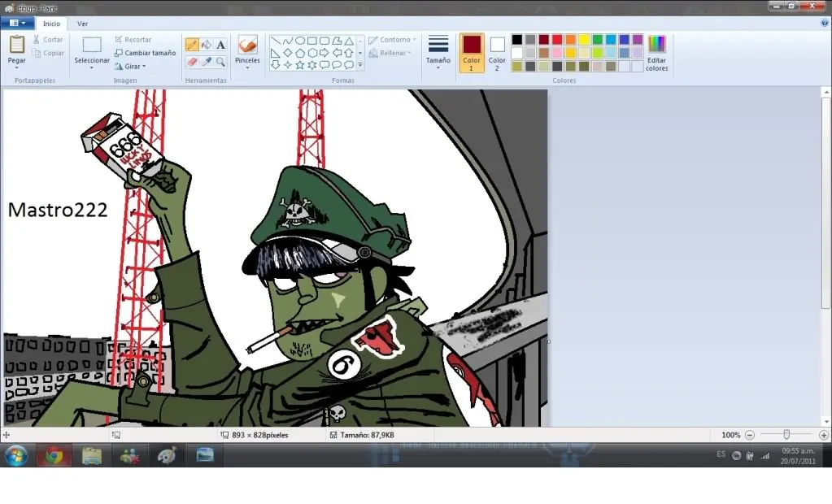This screenshot has height=504, width=832.
Task: Choose the Triangle shape
Action: [x=349, y=41]
